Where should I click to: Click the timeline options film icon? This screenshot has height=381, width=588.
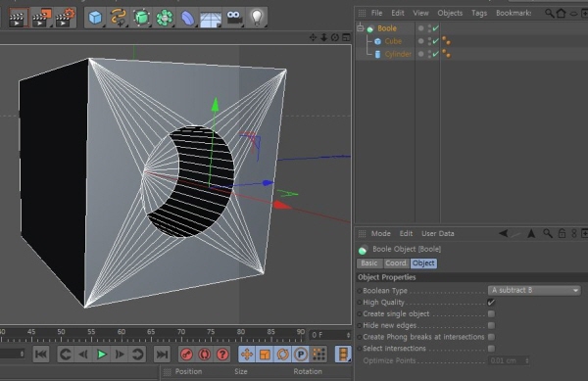coord(343,354)
